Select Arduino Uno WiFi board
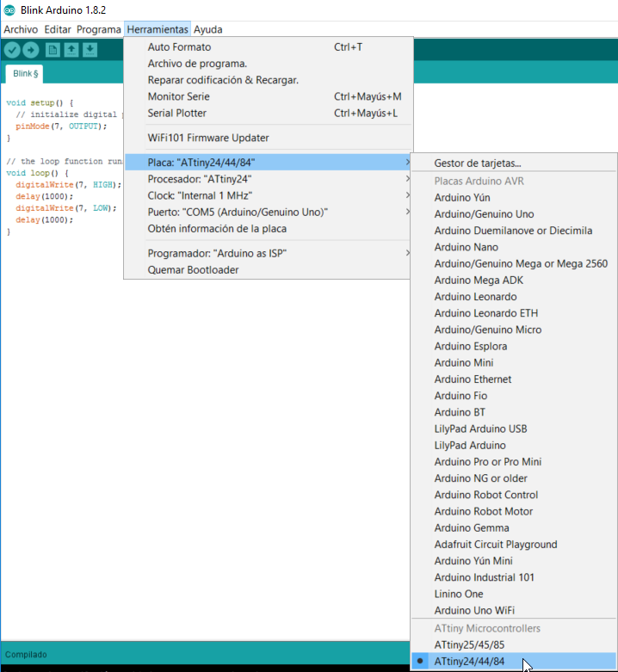 point(514,610)
